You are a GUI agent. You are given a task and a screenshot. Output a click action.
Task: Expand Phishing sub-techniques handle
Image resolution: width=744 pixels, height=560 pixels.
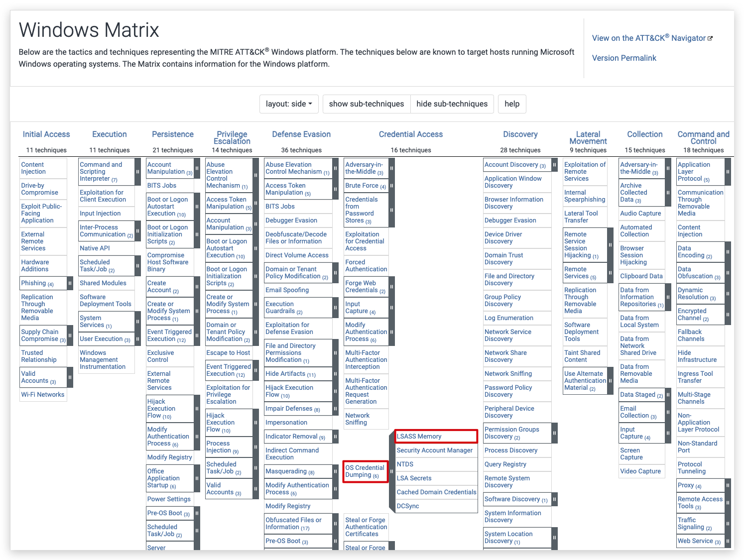point(70,283)
